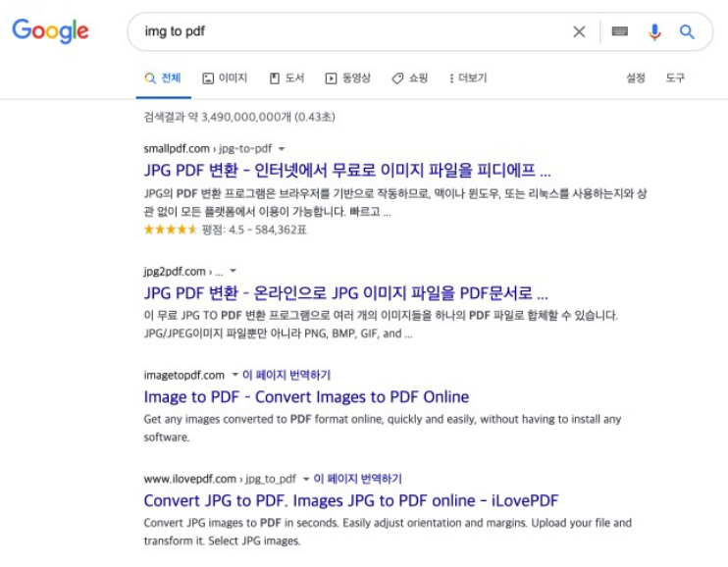Screen dimensions: 728x567
Task: Click the 동영상 tab's play icon
Action: [x=331, y=78]
